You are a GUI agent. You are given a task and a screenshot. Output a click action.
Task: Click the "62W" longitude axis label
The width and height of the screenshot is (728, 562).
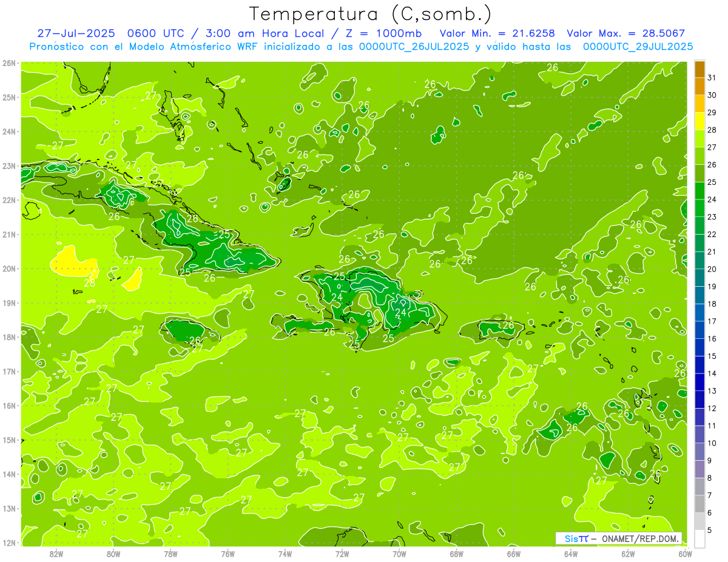[x=628, y=554]
